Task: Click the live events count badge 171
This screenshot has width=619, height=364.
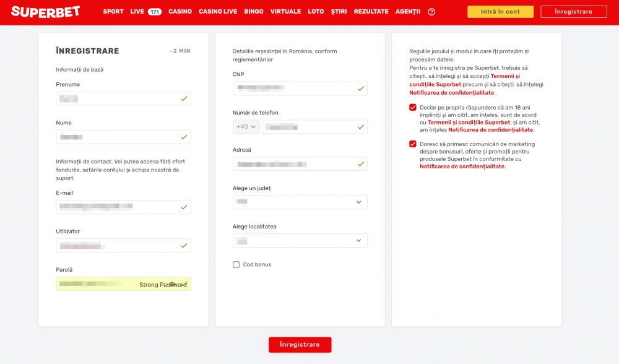Action: coord(154,12)
